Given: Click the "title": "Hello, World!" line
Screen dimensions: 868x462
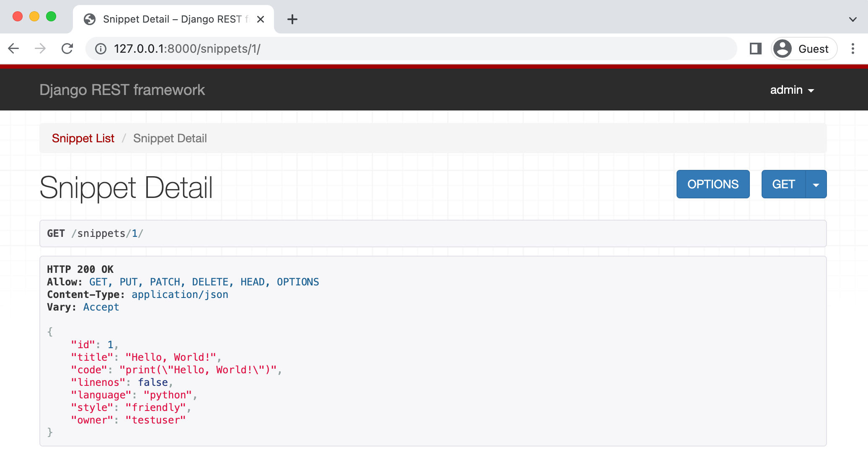Looking at the screenshot, I should click(x=146, y=357).
